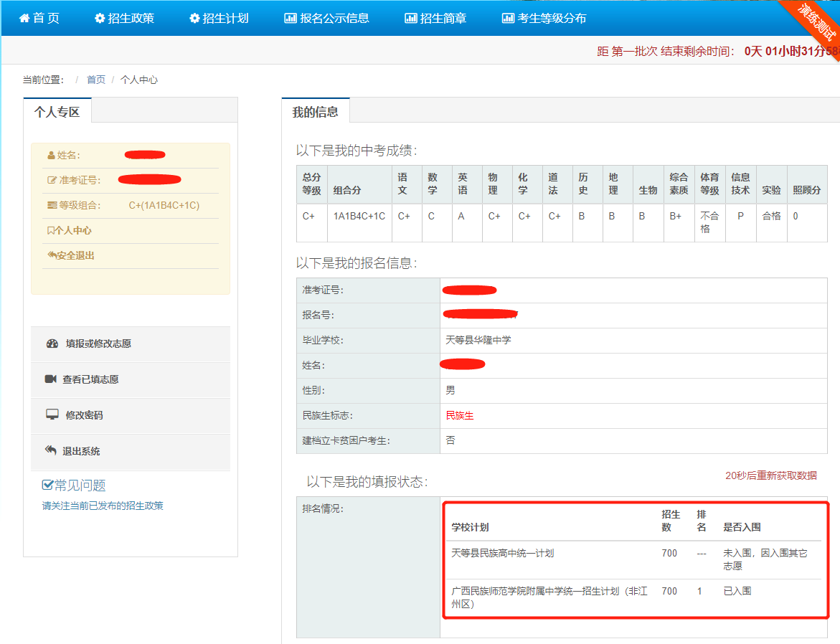Click the home icon in navigation bar

point(24,18)
